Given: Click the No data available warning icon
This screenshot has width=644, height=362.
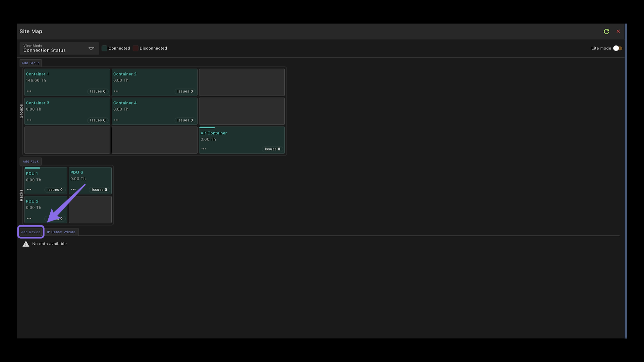Looking at the screenshot, I should click(x=26, y=244).
